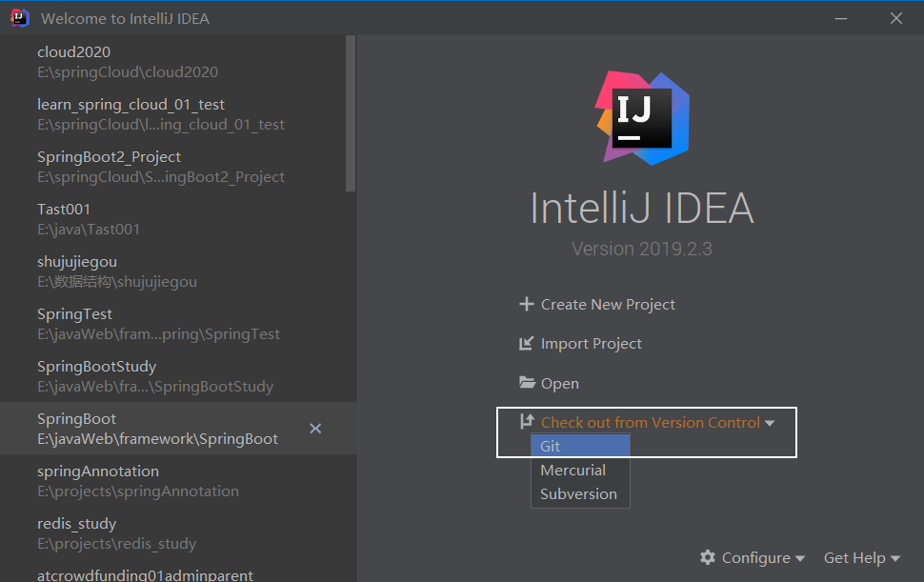Minimize the Welcome window
Screen dimensions: 924x582
pyautogui.click(x=841, y=18)
